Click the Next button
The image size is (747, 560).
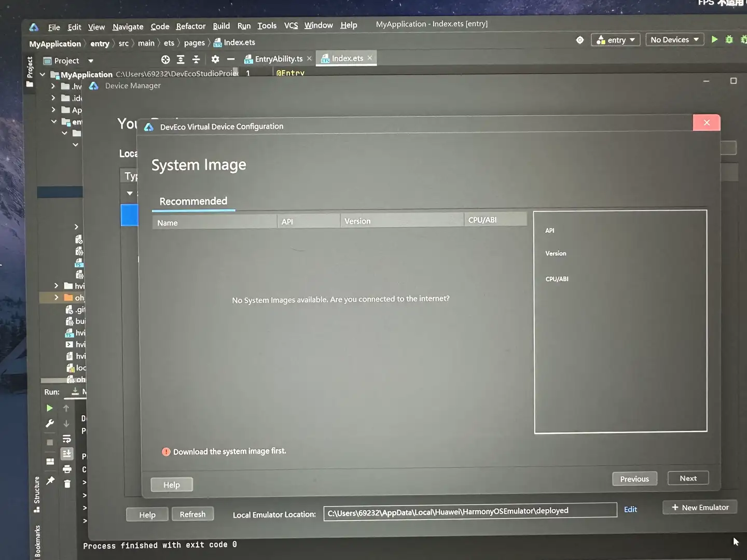(x=688, y=478)
